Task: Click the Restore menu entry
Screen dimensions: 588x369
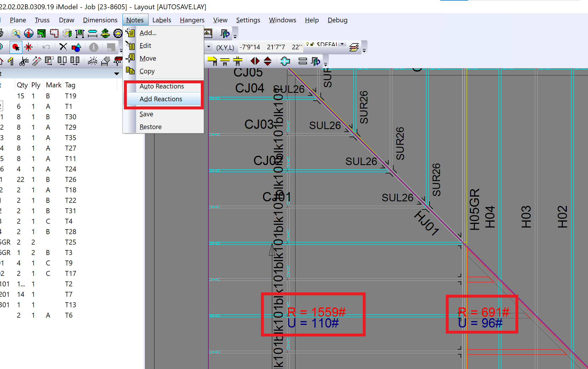Action: coord(150,127)
